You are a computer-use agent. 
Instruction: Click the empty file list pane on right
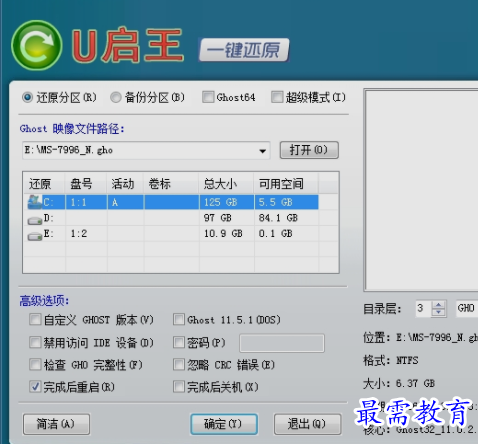click(x=422, y=190)
